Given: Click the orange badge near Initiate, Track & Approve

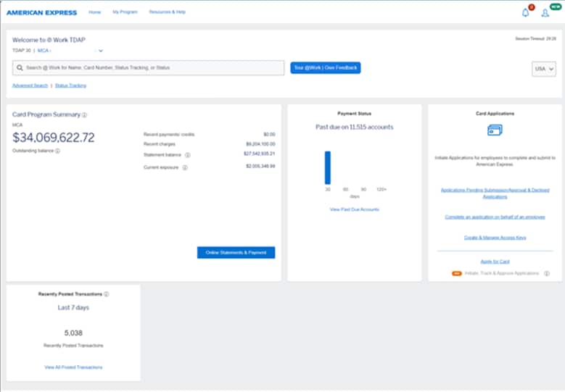Looking at the screenshot, I should [x=456, y=274].
